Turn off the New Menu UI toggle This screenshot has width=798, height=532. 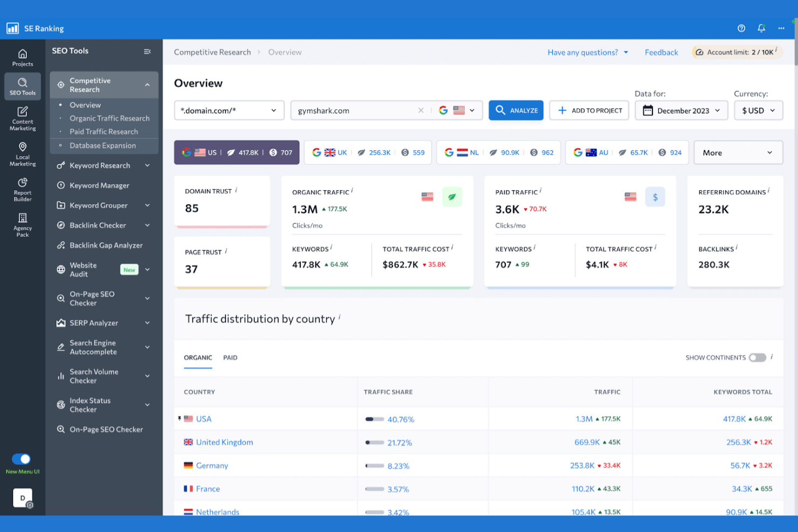pyautogui.click(x=21, y=459)
